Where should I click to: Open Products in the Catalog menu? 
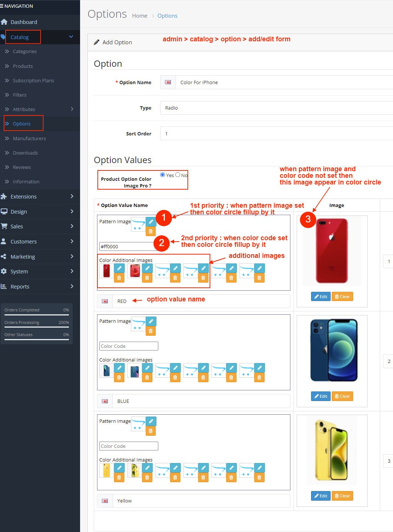click(x=23, y=66)
